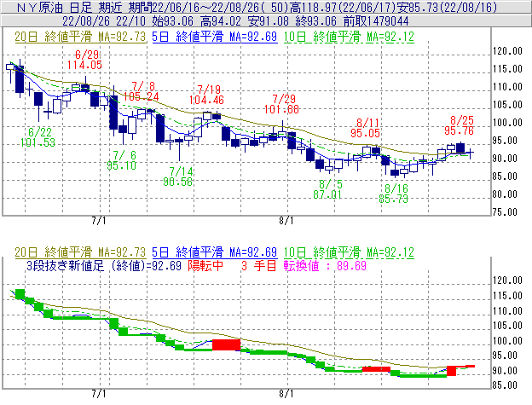Click the 終93.06 closing price value
Image resolution: width=532 pixels, height=405 pixels.
coord(316,21)
